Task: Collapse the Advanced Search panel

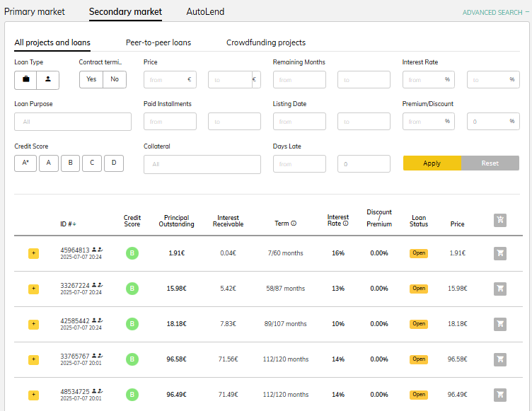Action: click(x=496, y=13)
